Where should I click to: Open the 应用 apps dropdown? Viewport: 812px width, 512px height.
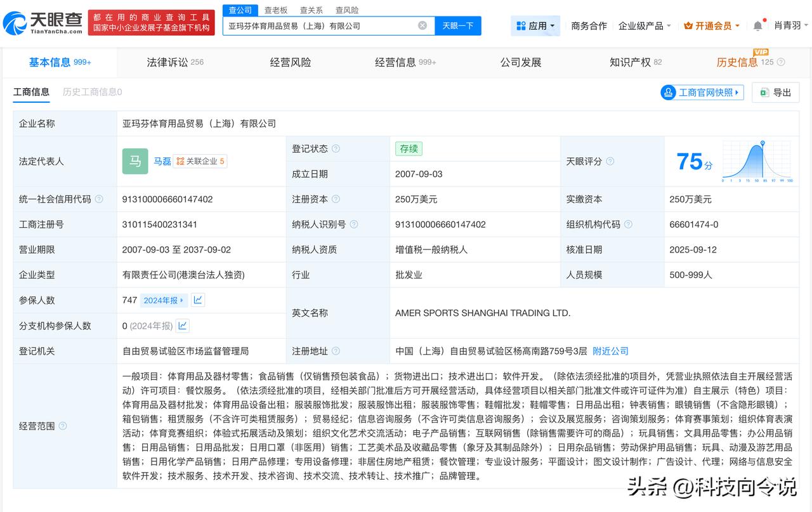coord(535,26)
